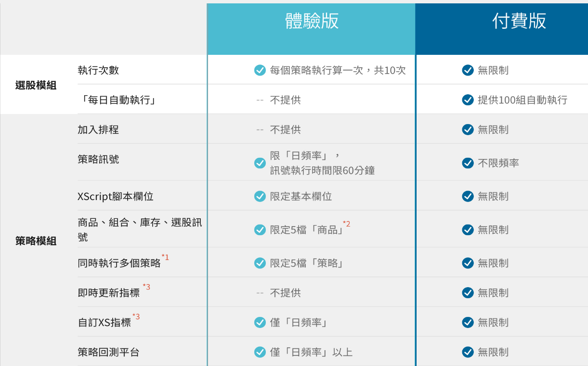
Task: Click the checkmark beside 訊號執行時間限60分鐘
Action: pos(260,163)
